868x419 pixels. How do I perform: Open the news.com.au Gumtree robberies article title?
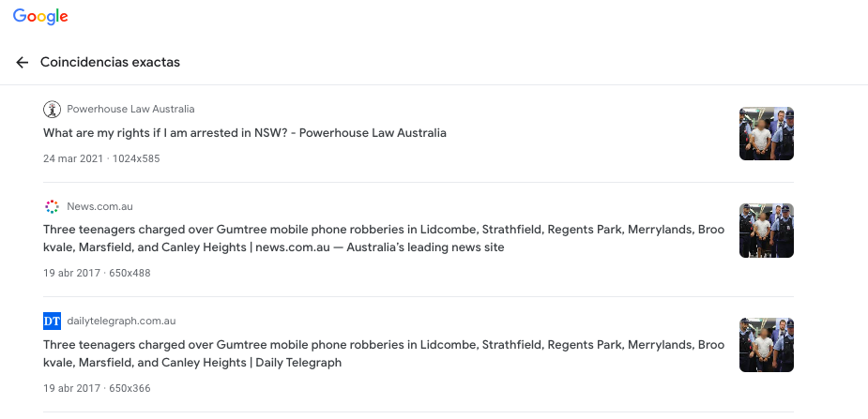pyautogui.click(x=383, y=238)
